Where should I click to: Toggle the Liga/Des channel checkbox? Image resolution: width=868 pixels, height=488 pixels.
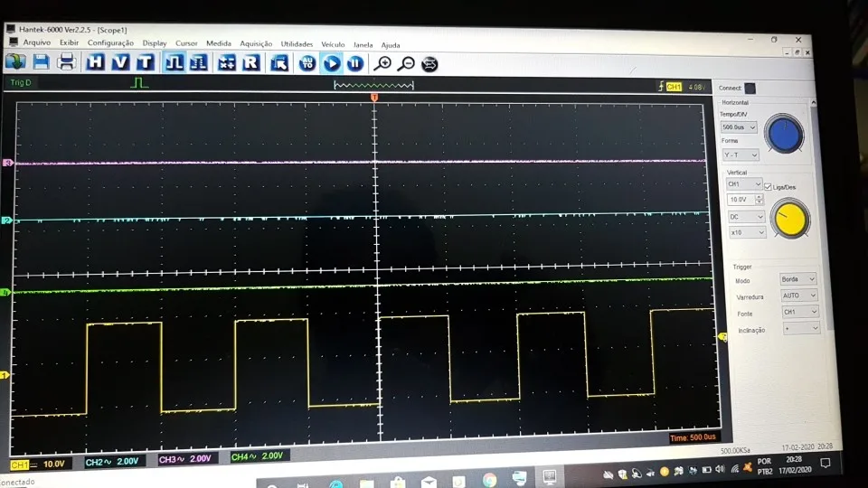pyautogui.click(x=768, y=186)
